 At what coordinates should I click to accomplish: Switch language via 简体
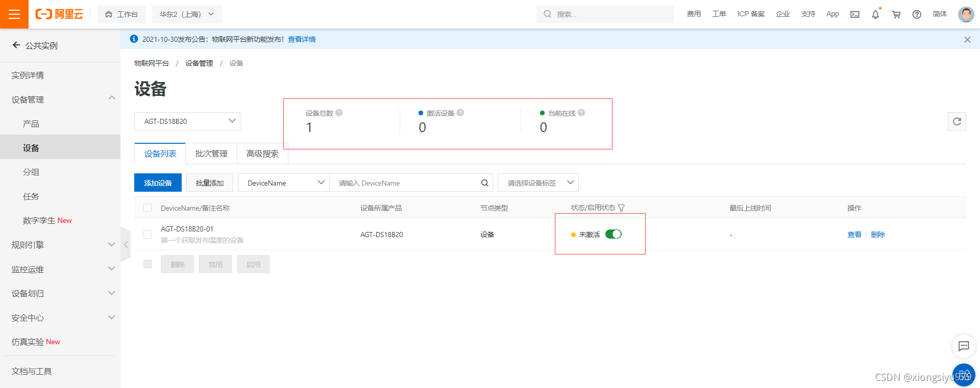940,14
